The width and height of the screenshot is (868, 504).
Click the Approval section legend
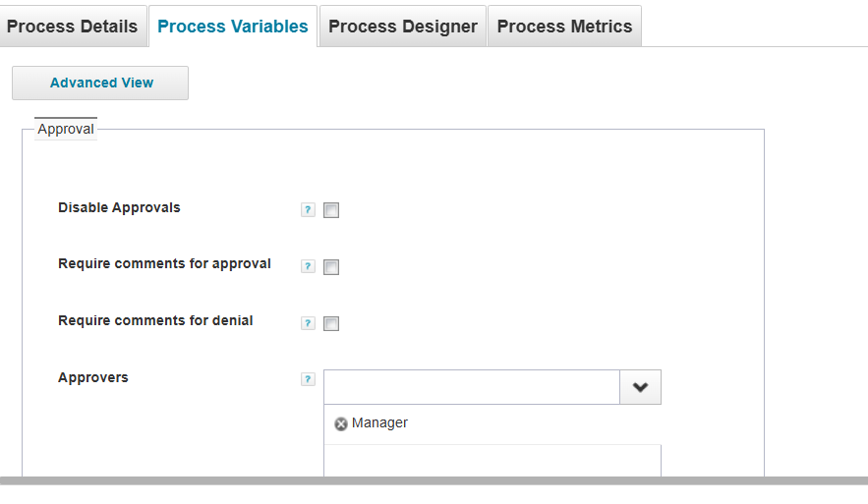[x=66, y=129]
